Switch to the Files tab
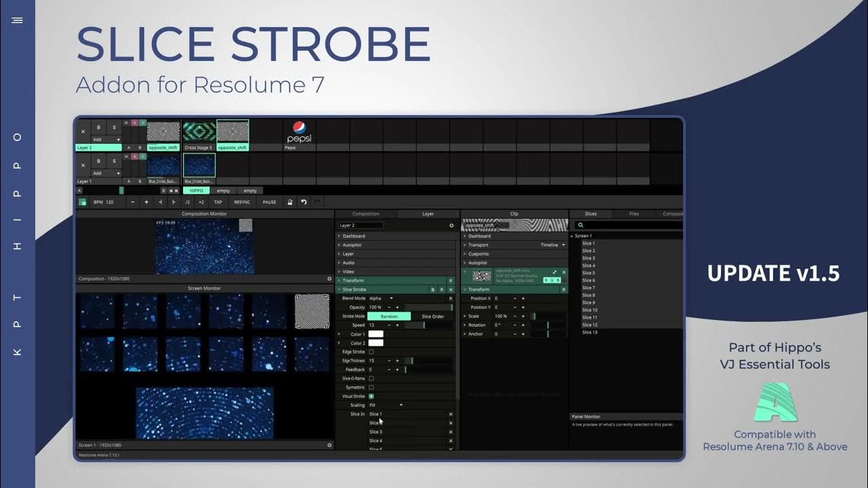Image resolution: width=868 pixels, height=488 pixels. click(634, 213)
